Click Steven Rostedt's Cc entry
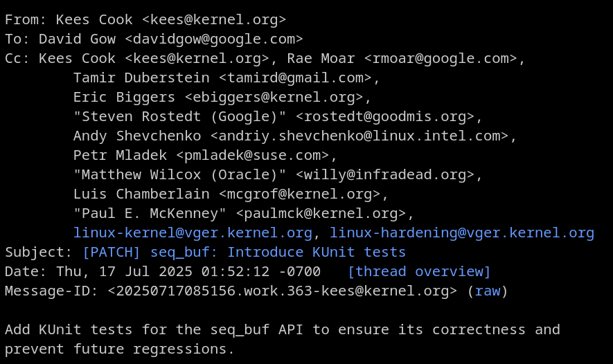Image resolution: width=613 pixels, height=364 pixels. [x=277, y=117]
